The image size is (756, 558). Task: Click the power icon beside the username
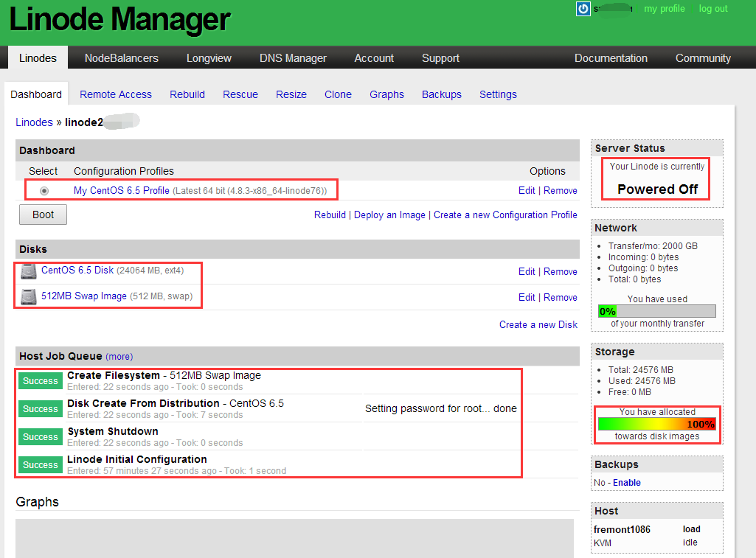click(x=583, y=9)
